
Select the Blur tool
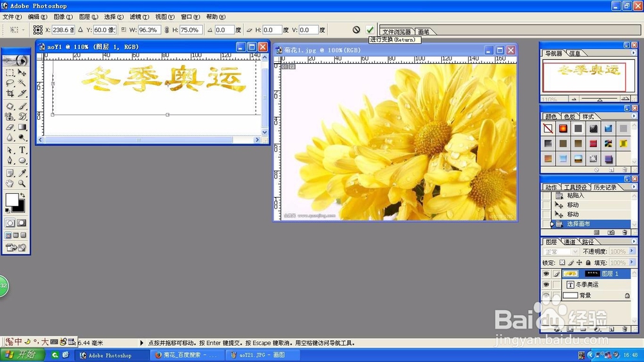[x=10, y=138]
